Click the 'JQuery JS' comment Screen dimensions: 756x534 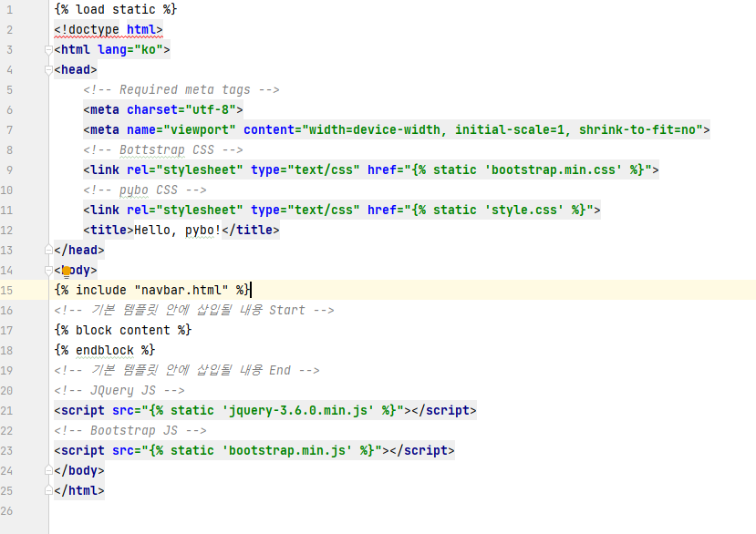tap(119, 391)
